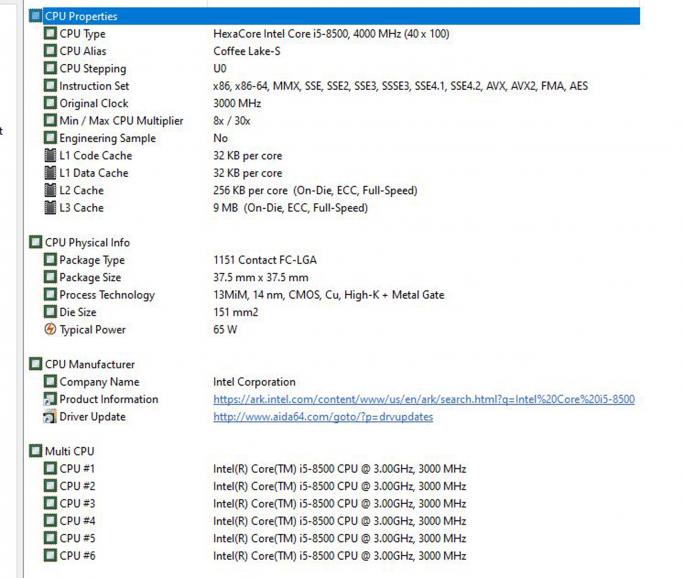Viewport: 684px width, 578px height.
Task: Click the CPU #1 processor description value
Action: click(x=339, y=469)
